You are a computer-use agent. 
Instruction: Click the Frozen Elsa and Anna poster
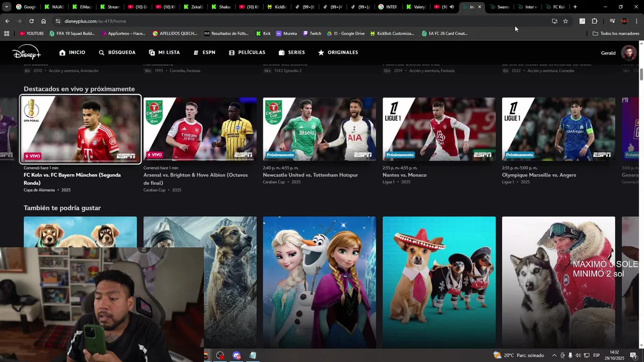pos(319,282)
